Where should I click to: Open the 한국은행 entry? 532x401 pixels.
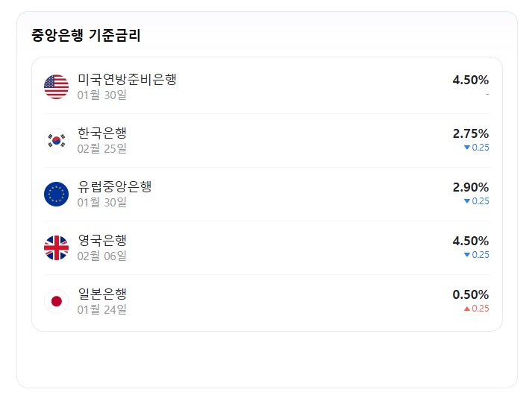click(266, 140)
